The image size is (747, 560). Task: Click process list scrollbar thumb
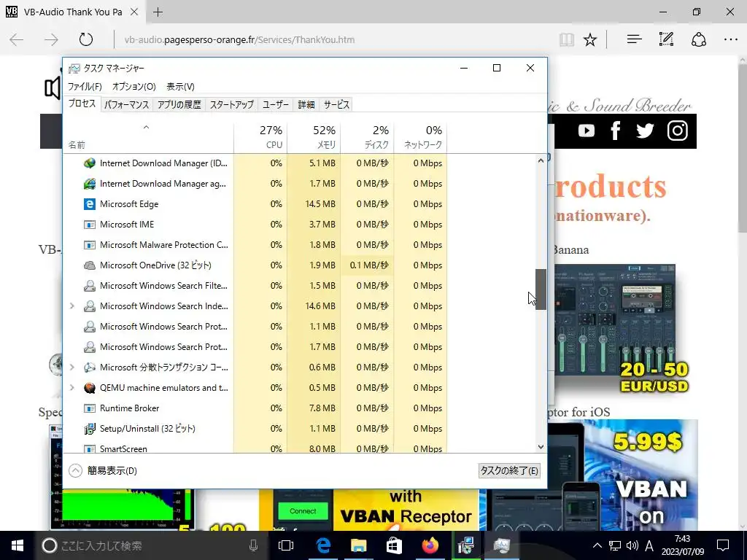tap(541, 289)
